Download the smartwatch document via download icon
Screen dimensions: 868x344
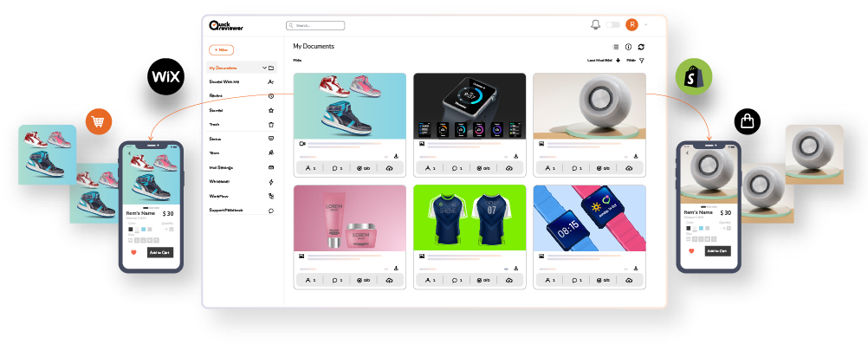516,157
